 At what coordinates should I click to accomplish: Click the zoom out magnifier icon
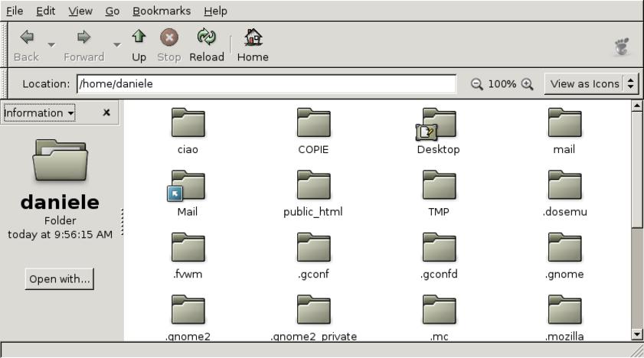click(478, 84)
